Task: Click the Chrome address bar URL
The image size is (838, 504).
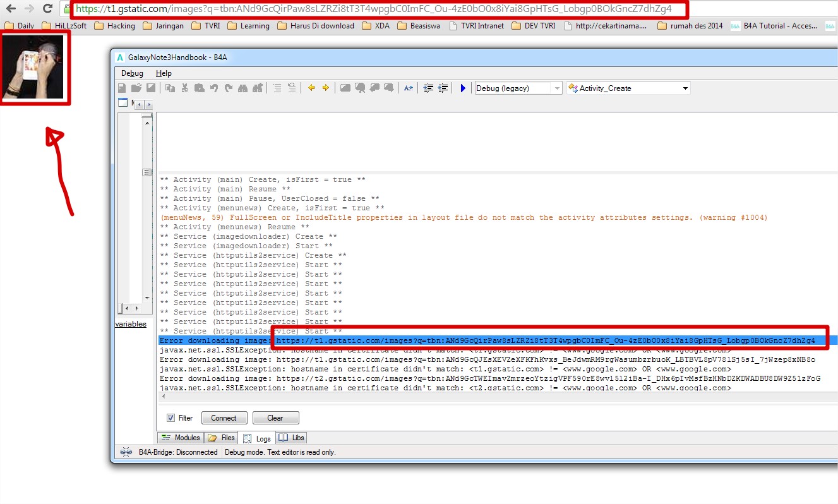Action: 373,9
